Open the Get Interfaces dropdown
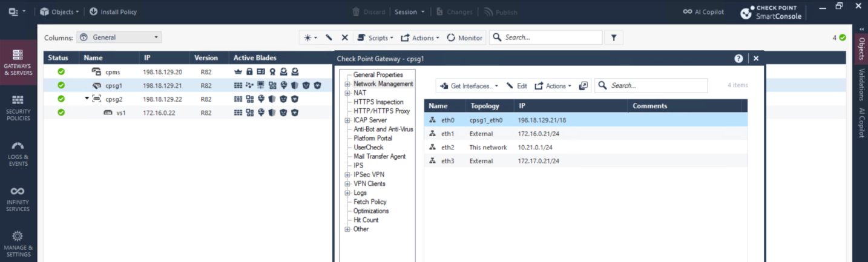The width and height of the screenshot is (868, 262). 469,86
